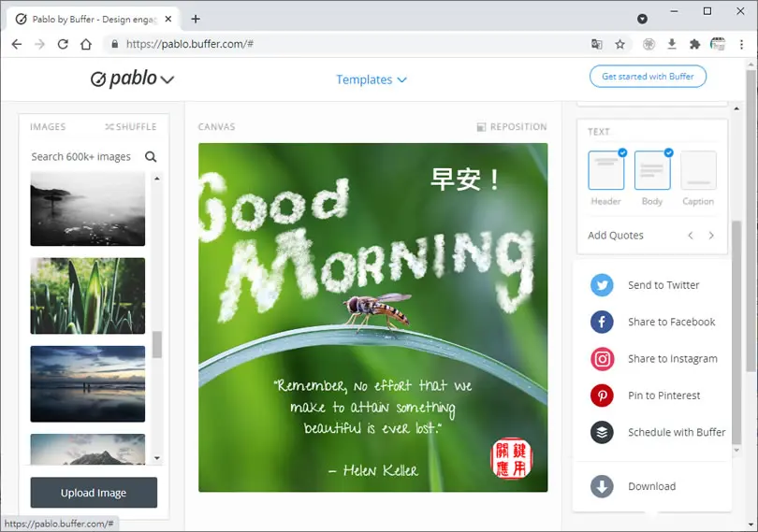
Task: Switch to the Pablo by Buffer tab
Action: 93,20
